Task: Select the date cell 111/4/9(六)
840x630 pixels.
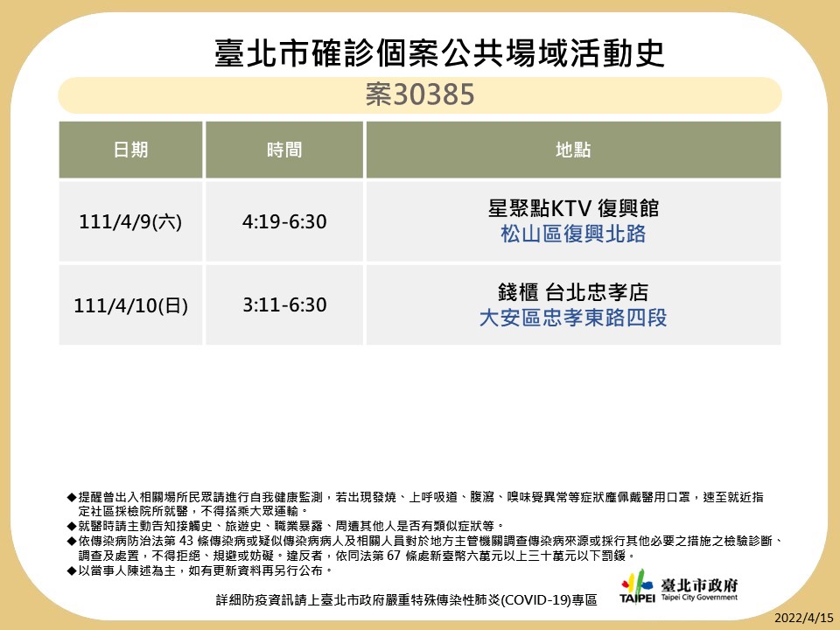Action: tap(130, 221)
